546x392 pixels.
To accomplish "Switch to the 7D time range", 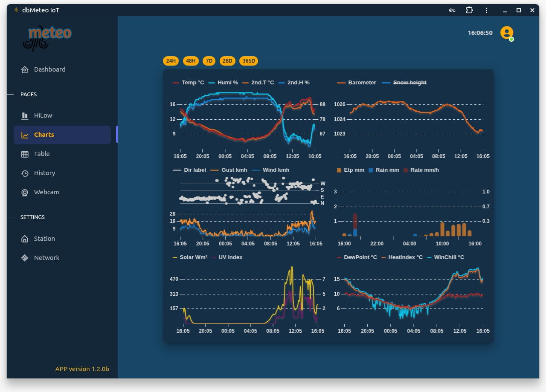I will pyautogui.click(x=209, y=61).
